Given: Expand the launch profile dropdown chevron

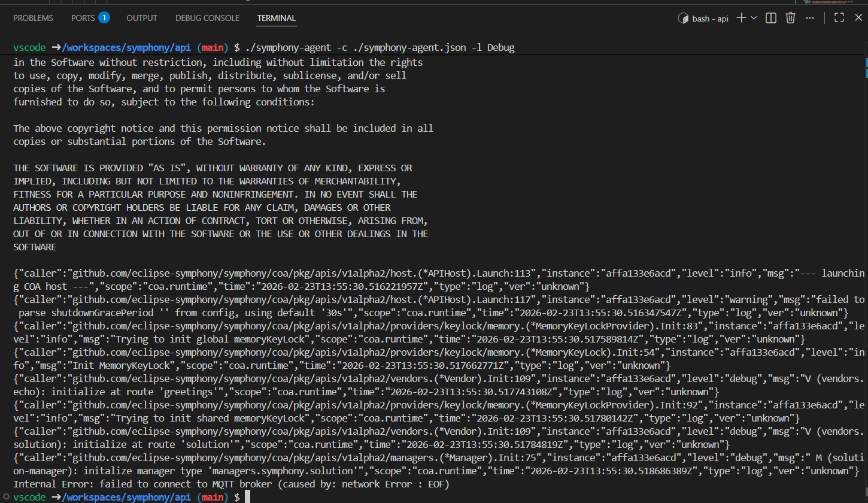Looking at the screenshot, I should click(754, 18).
